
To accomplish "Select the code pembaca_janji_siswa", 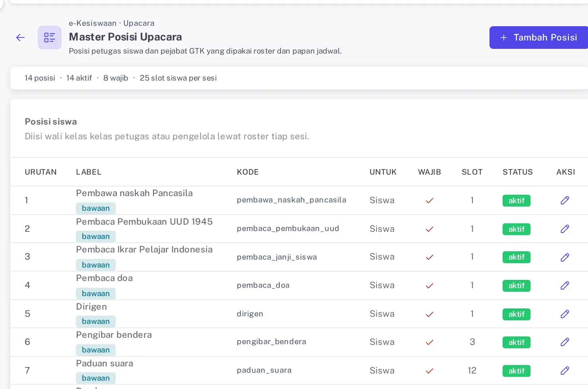I will coord(277,257).
